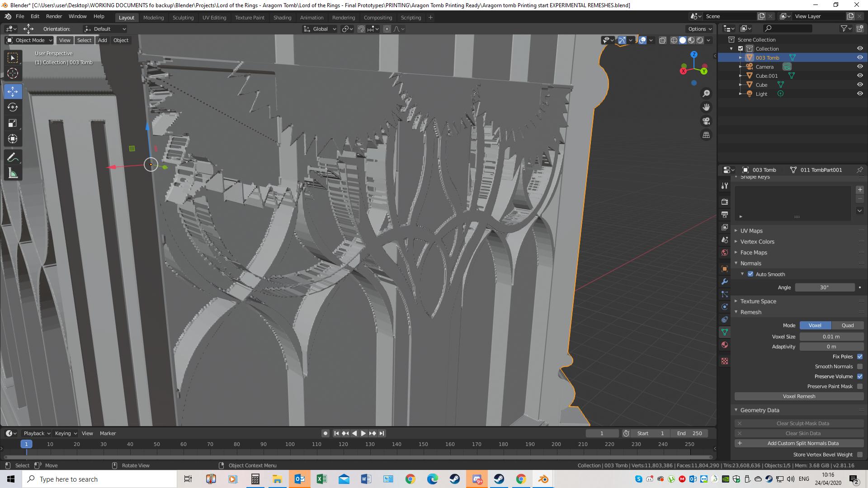The height and width of the screenshot is (488, 868).
Task: Expand the UV Maps panel
Action: click(751, 230)
